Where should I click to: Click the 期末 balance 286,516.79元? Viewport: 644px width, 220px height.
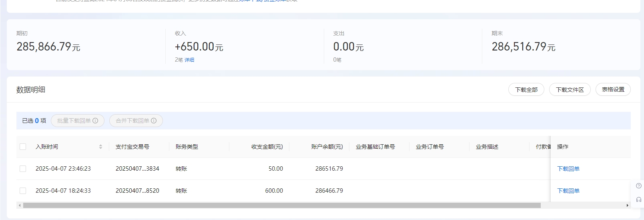524,47
